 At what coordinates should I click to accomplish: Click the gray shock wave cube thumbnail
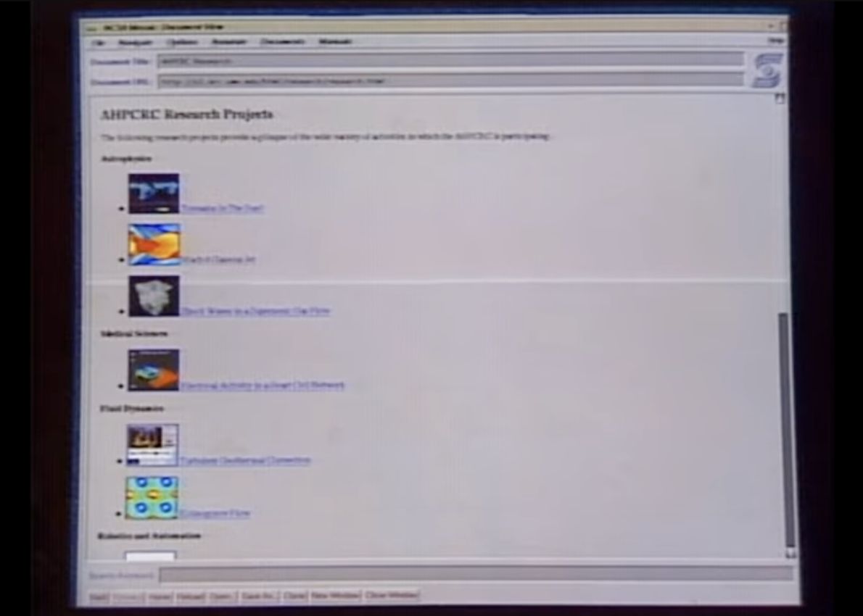(154, 296)
